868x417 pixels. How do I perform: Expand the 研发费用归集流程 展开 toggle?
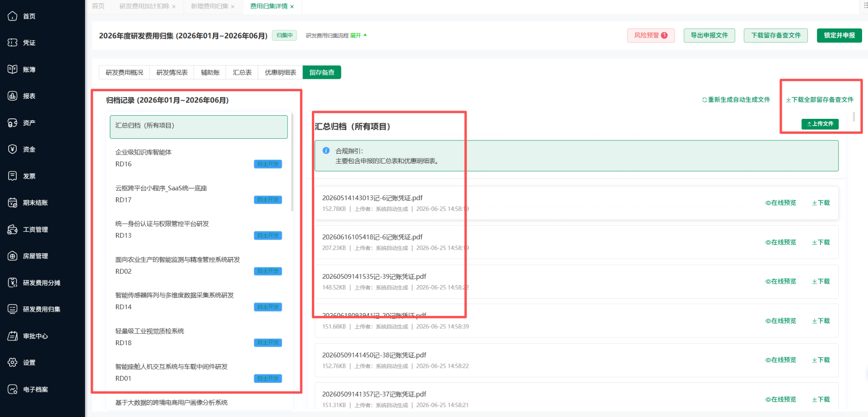359,35
